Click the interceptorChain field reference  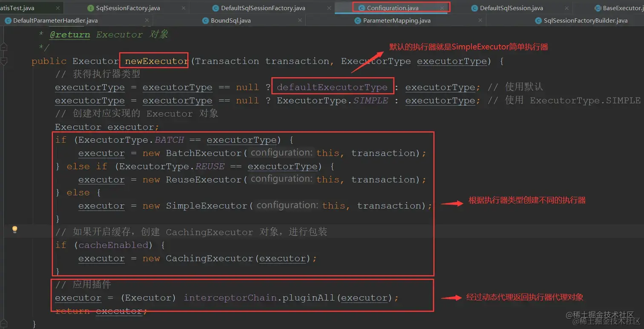click(230, 297)
